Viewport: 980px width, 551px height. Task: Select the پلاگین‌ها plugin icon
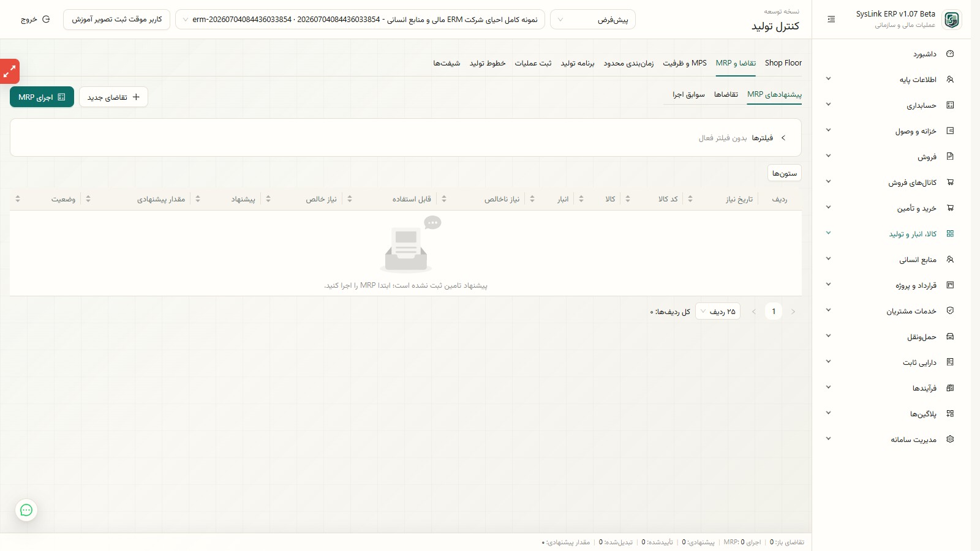[950, 413]
